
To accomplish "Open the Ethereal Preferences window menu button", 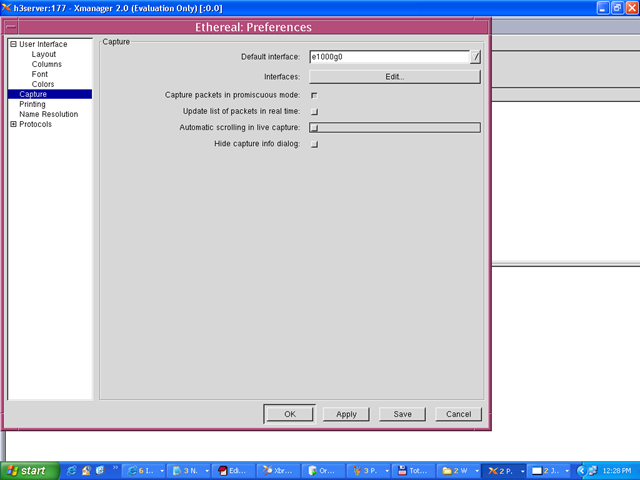I will point(11,27).
